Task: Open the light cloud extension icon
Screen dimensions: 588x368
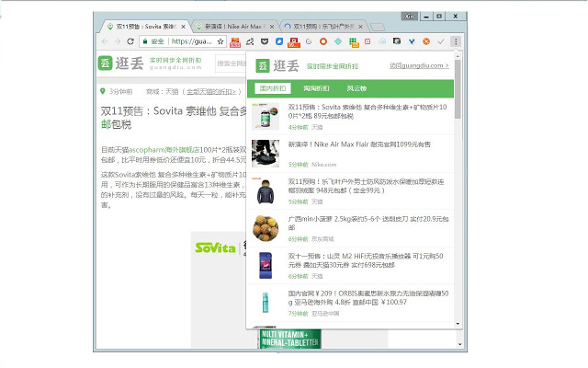Action: [x=382, y=41]
